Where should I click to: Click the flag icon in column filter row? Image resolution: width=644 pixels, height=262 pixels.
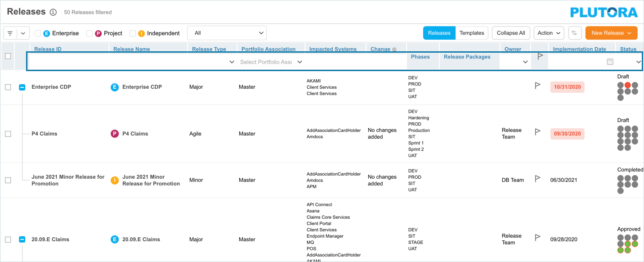pos(540,57)
